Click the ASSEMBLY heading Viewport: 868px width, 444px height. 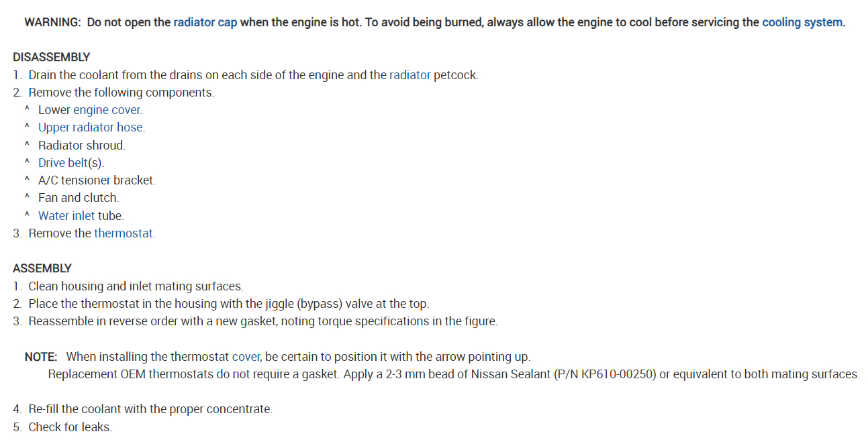[x=42, y=268]
